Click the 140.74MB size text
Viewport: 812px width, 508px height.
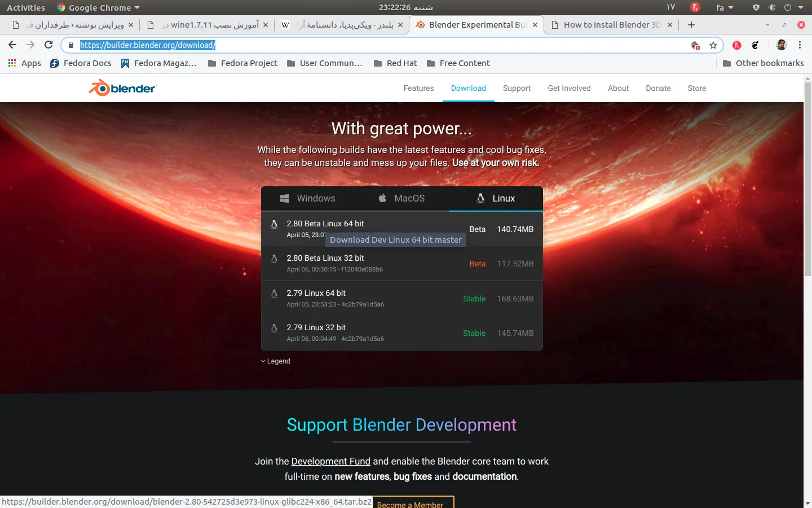(515, 229)
